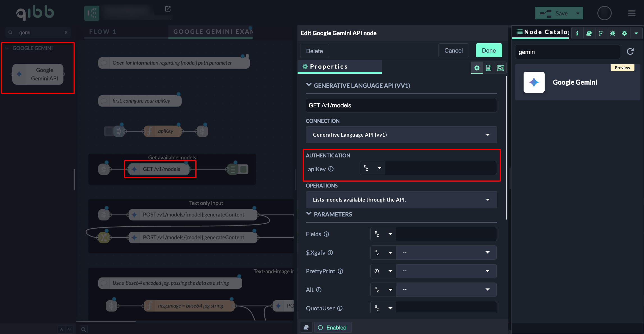Image resolution: width=644 pixels, height=334 pixels.
Task: Switch to the Flow 1 tab
Action: (103, 32)
